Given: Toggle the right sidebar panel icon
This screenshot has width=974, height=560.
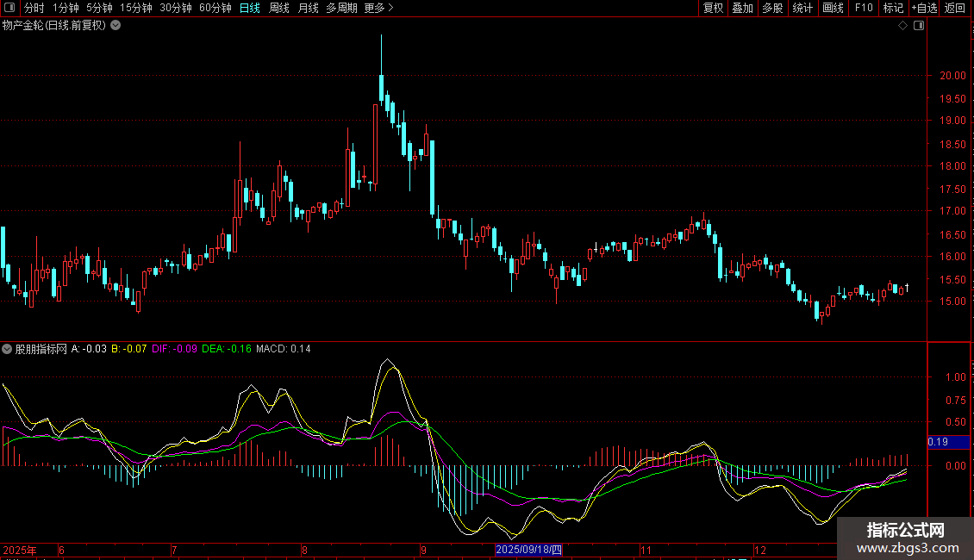Looking at the screenshot, I should [x=918, y=26].
